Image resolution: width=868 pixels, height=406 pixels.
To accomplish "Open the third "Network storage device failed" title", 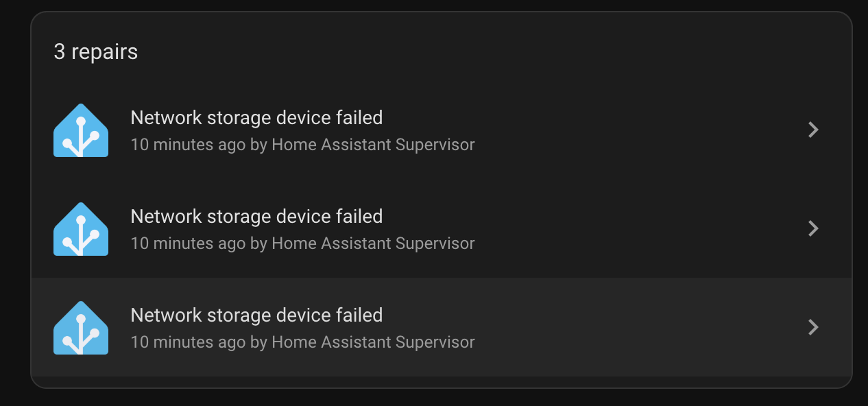I will 256,315.
